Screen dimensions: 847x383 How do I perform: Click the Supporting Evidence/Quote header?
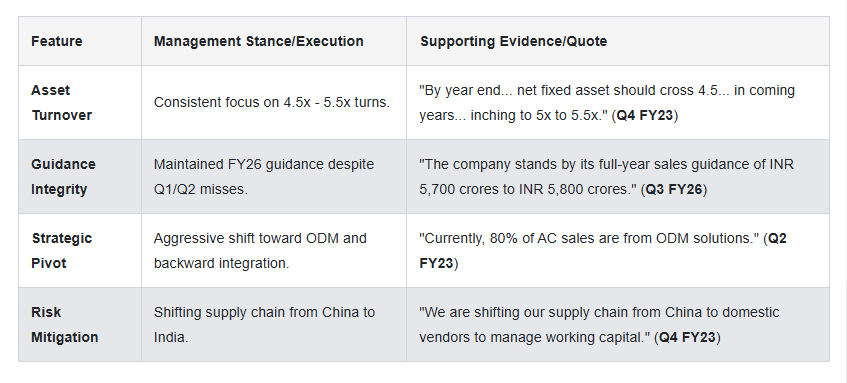[x=514, y=42]
